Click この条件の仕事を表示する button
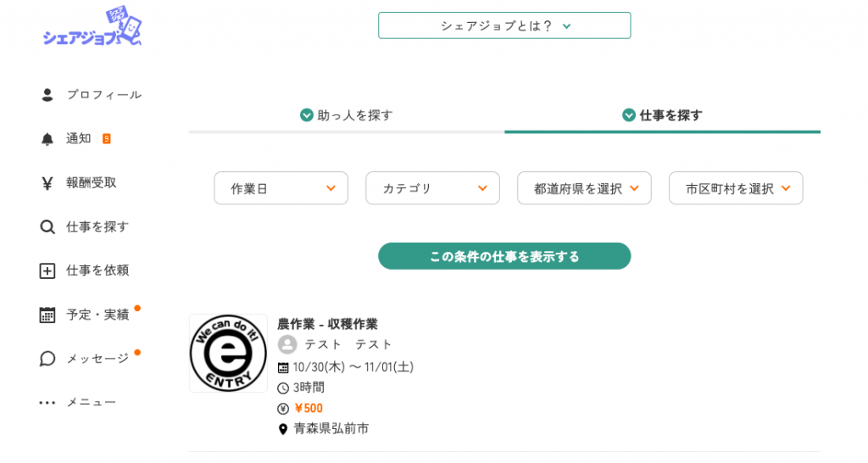Viewport: 868px width, 463px height. point(504,256)
